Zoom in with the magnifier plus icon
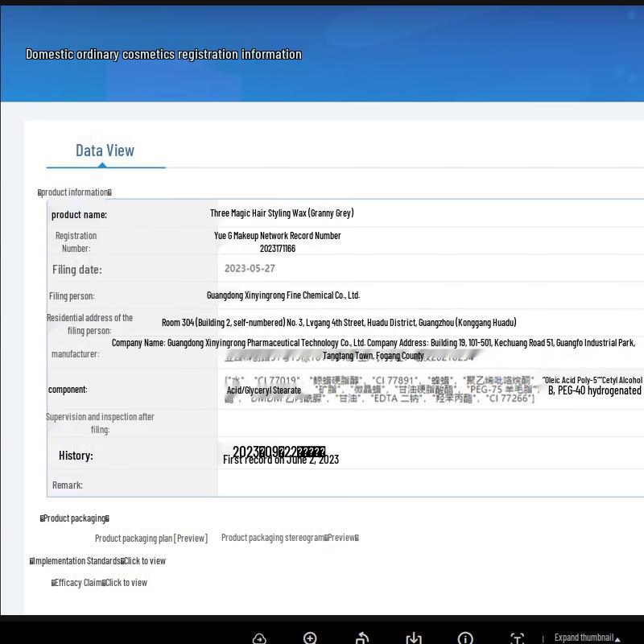This screenshot has height=644, width=644. coord(310,638)
